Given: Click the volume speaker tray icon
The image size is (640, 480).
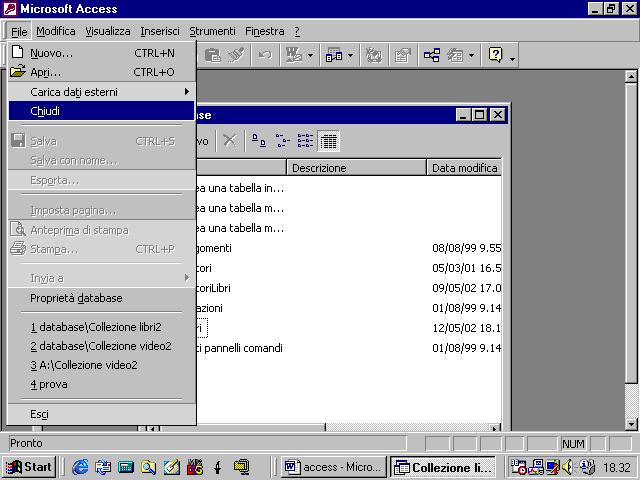Looking at the screenshot, I should tap(568, 467).
